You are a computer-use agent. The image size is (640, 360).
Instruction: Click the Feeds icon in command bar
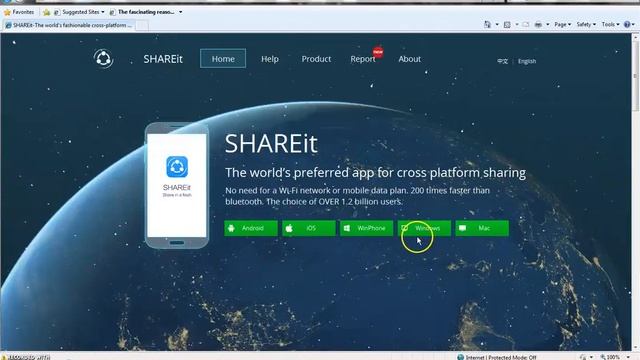coord(507,24)
